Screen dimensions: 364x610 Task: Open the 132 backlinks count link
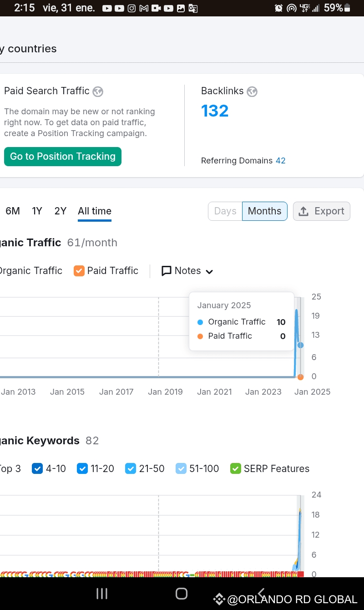coord(215,111)
